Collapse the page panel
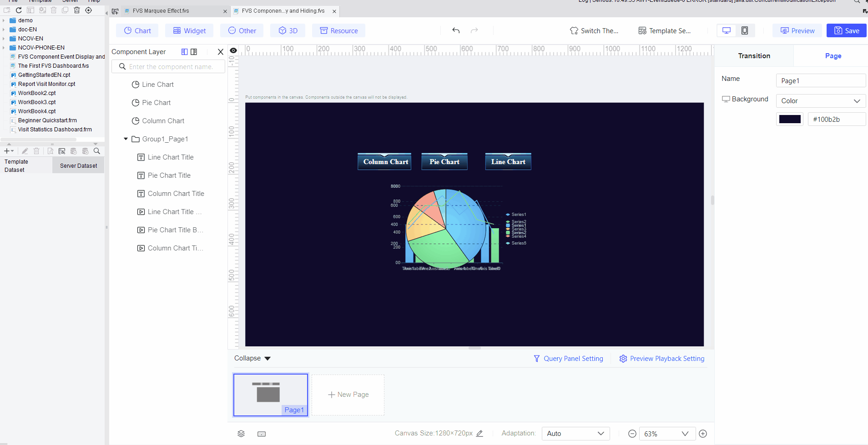The height and width of the screenshot is (445, 868). 252,358
